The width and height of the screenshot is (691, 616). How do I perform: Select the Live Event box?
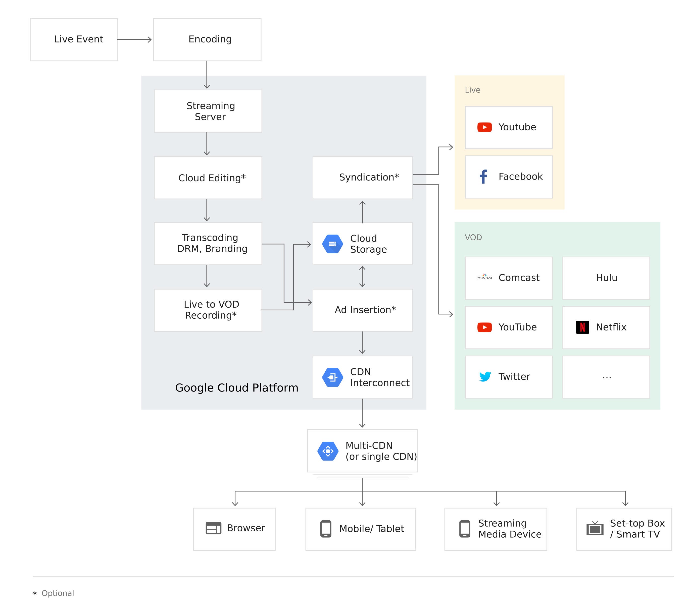click(74, 40)
